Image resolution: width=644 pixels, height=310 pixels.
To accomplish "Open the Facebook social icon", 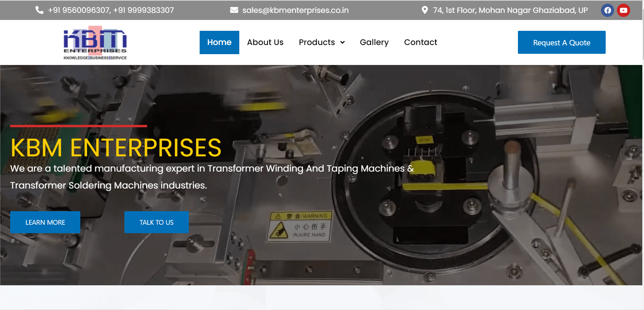I will pyautogui.click(x=607, y=10).
